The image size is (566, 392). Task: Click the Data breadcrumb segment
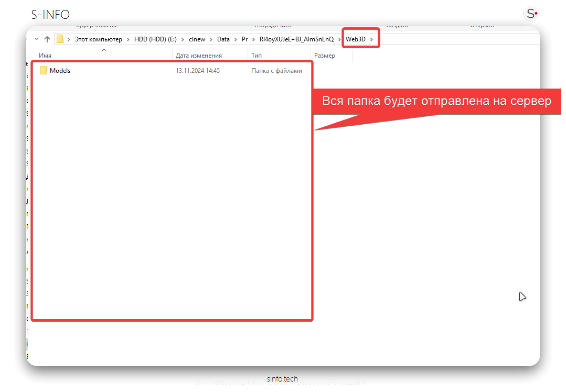(223, 39)
